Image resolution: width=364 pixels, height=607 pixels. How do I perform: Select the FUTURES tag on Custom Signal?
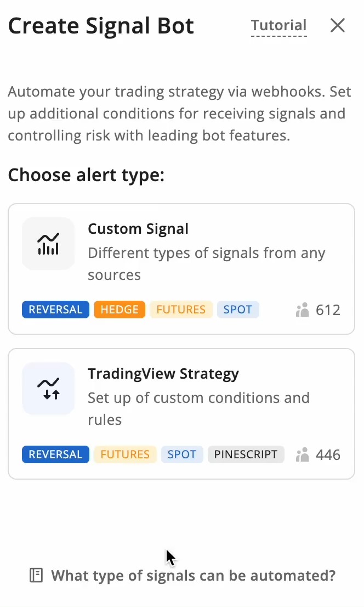click(181, 310)
